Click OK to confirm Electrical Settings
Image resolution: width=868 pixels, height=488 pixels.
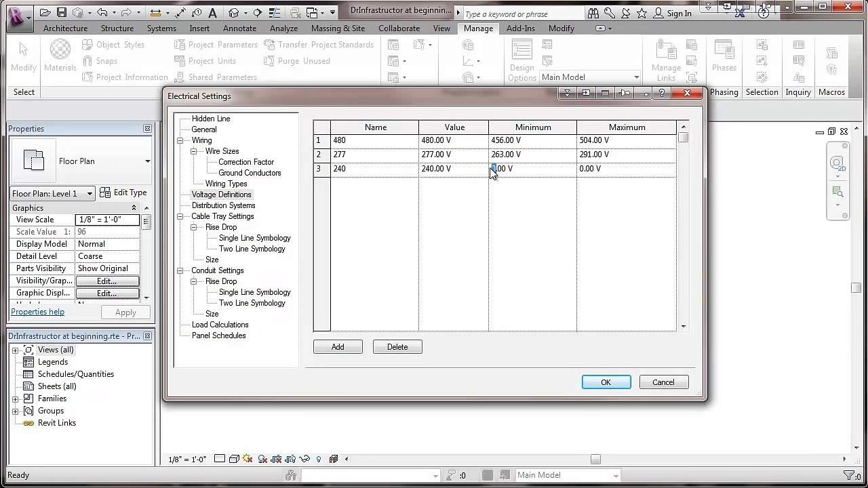tap(606, 382)
